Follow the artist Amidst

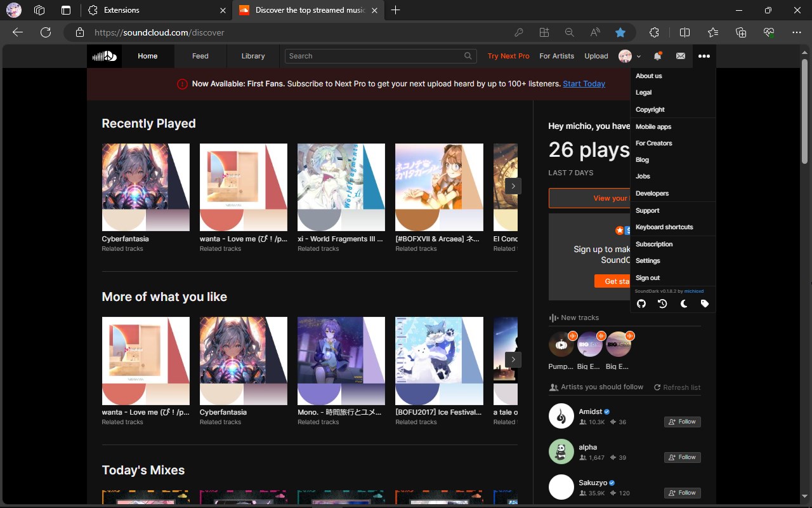[683, 422]
